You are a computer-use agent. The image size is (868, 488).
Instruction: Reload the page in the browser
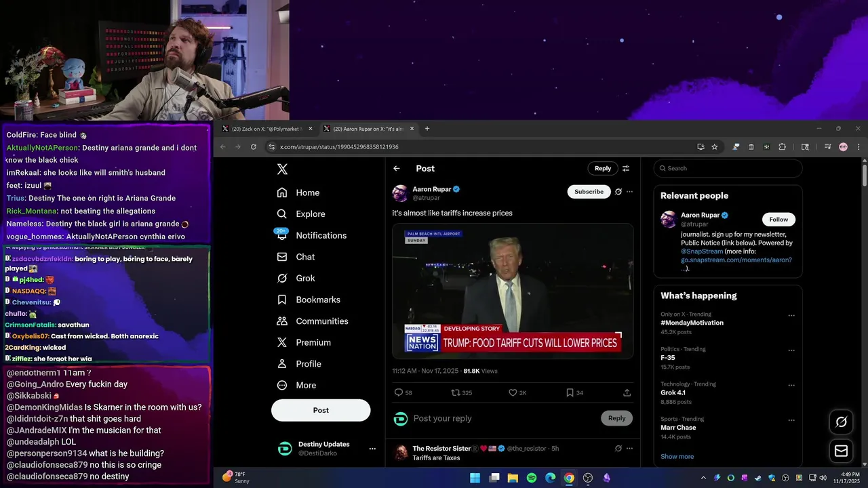point(254,147)
